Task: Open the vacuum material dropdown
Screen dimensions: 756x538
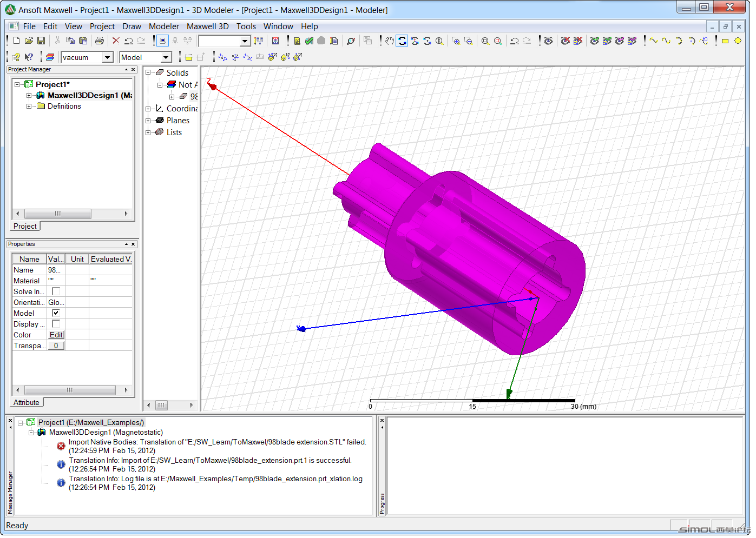Action: click(108, 57)
